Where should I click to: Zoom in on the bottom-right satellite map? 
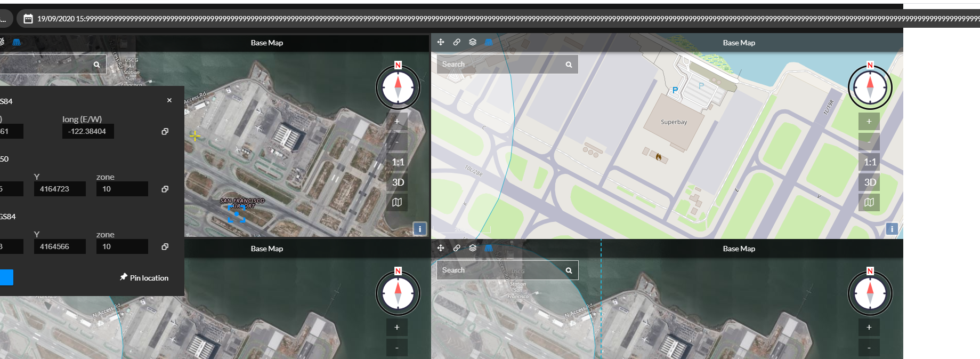(869, 327)
